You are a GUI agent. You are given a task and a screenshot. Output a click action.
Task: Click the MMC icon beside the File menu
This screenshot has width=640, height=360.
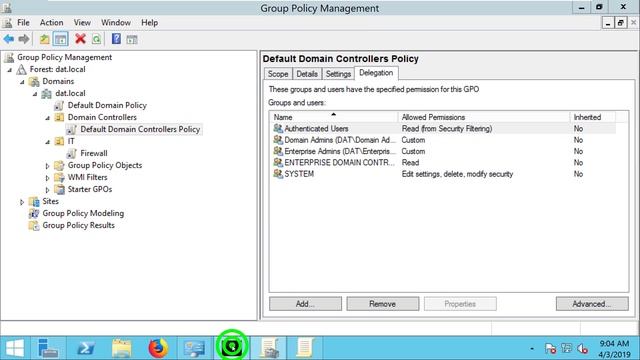pyautogui.click(x=7, y=23)
